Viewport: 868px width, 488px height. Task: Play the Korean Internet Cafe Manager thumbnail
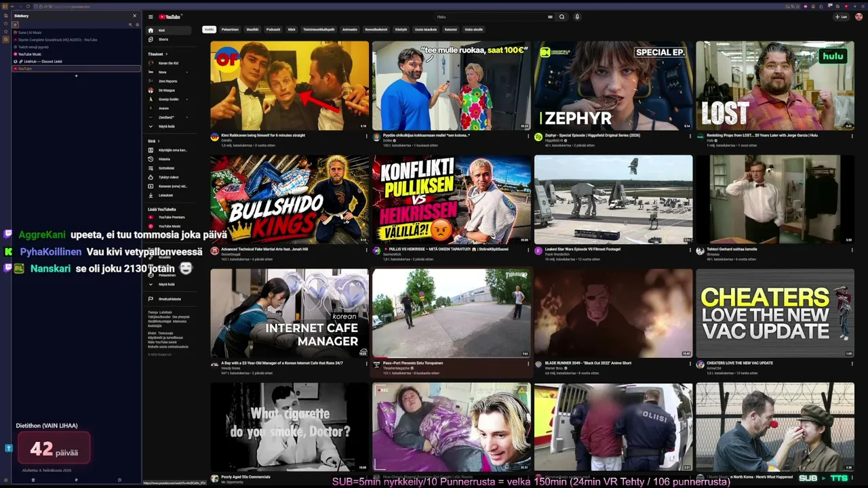pyautogui.click(x=290, y=313)
